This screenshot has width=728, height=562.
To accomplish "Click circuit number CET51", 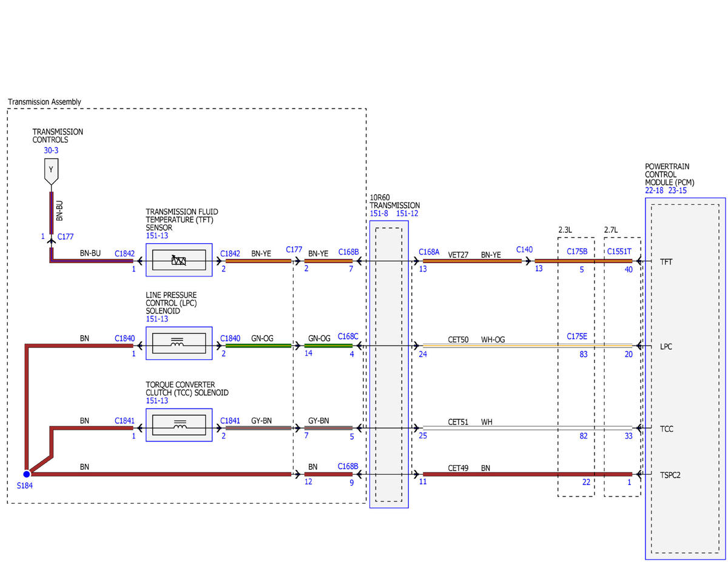I will (x=459, y=421).
